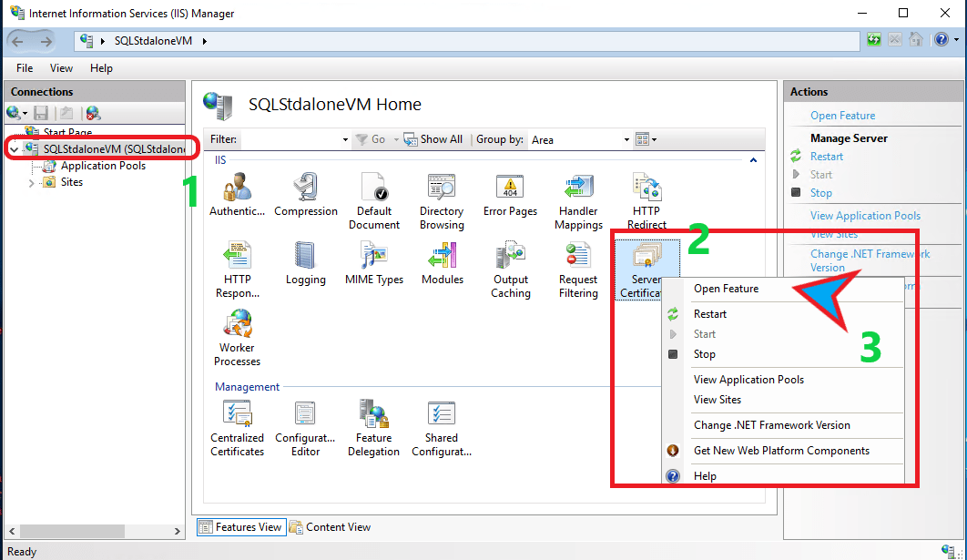The height and width of the screenshot is (560, 967).
Task: Select the HTTP Response Headers icon
Action: [x=237, y=255]
